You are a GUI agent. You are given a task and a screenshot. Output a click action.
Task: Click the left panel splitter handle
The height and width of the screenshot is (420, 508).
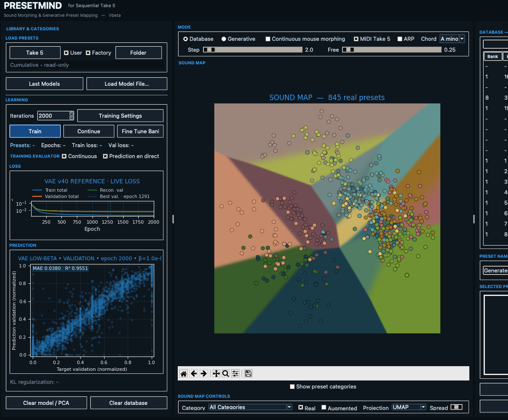(x=173, y=219)
